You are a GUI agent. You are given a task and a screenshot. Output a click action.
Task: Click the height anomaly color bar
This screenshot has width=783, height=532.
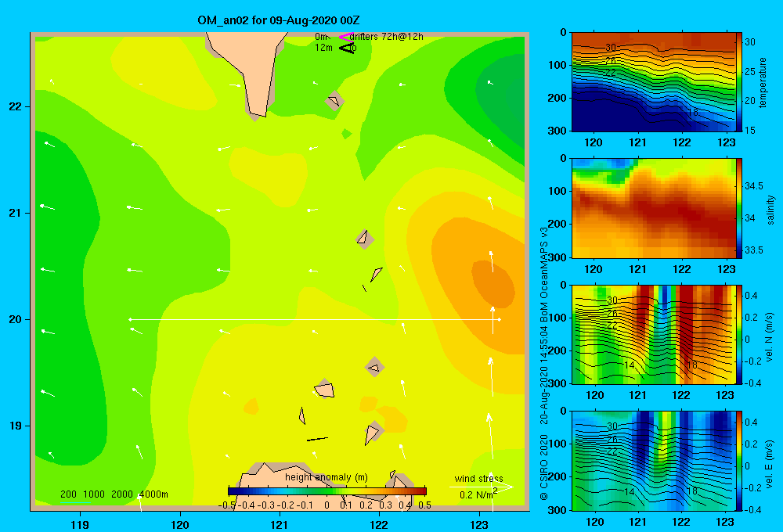click(327, 491)
